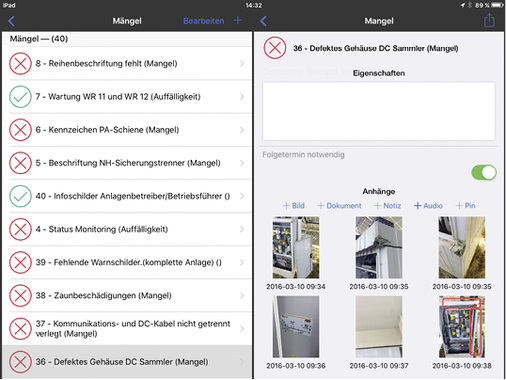Toggle the Folgetermin notwendig switch

pos(484,173)
